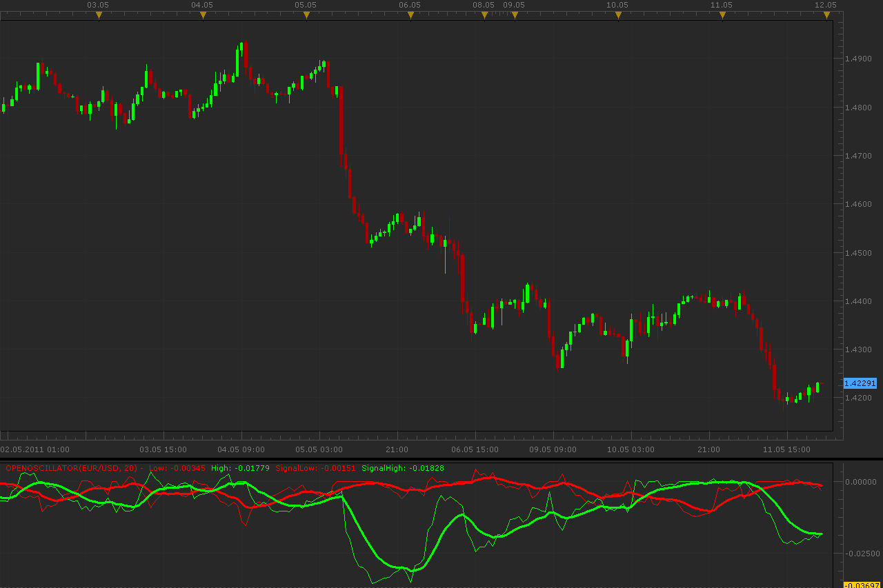Screen dimensions: 883x588
Task: Click the 02.05.2011 01:00 time label
Action: coord(34,449)
